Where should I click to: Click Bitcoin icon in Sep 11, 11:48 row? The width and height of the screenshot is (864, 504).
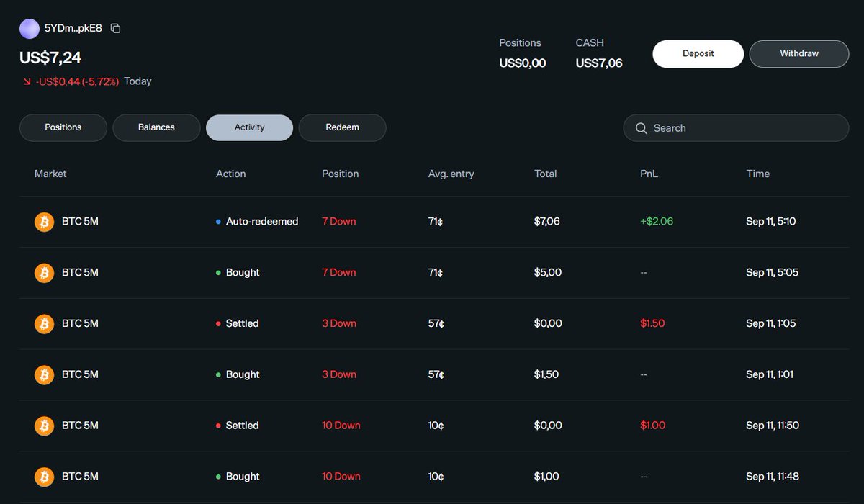pyautogui.click(x=45, y=477)
